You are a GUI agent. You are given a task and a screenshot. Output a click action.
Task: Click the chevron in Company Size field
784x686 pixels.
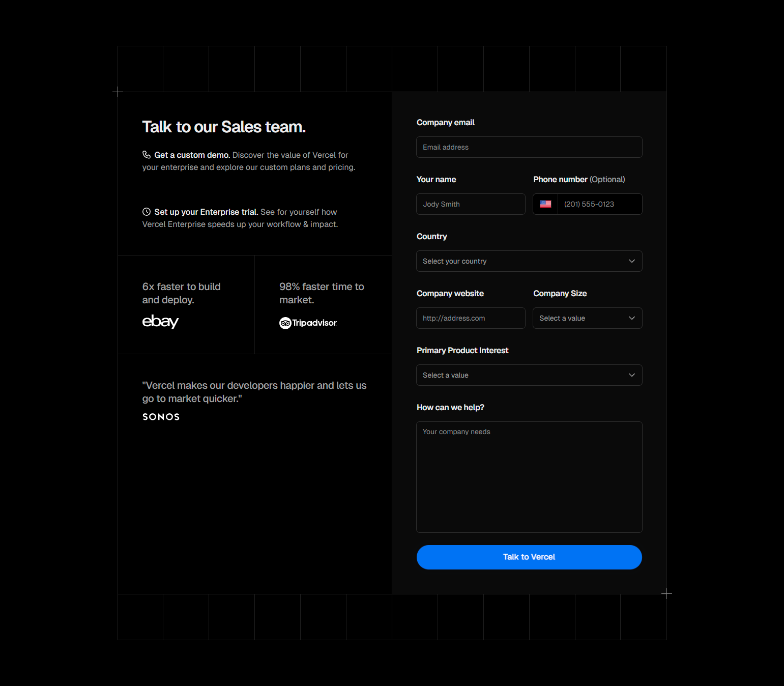631,318
